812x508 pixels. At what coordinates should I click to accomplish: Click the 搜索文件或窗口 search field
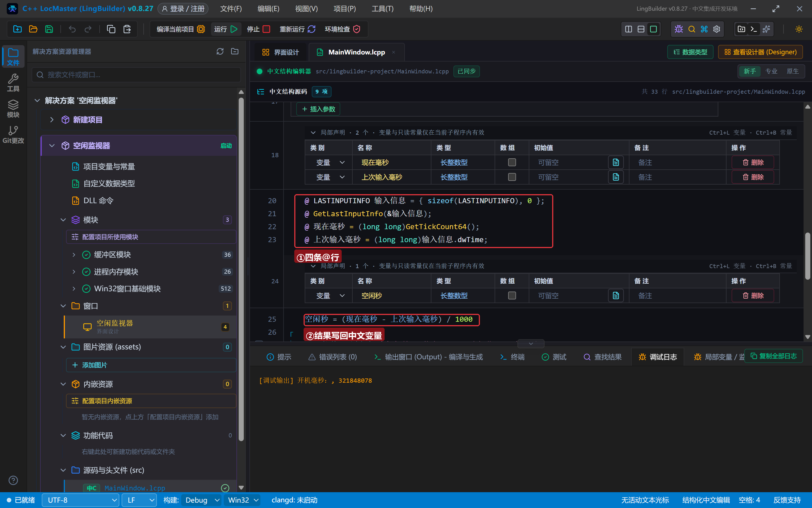tap(136, 75)
